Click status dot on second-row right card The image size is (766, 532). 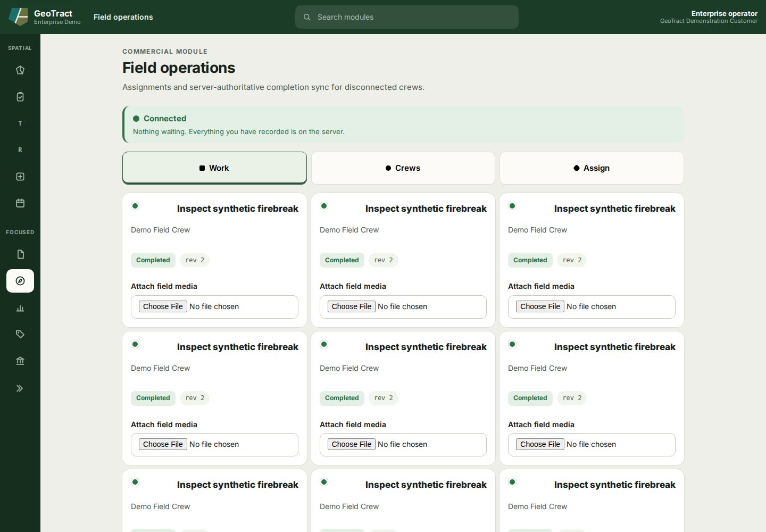(512, 344)
